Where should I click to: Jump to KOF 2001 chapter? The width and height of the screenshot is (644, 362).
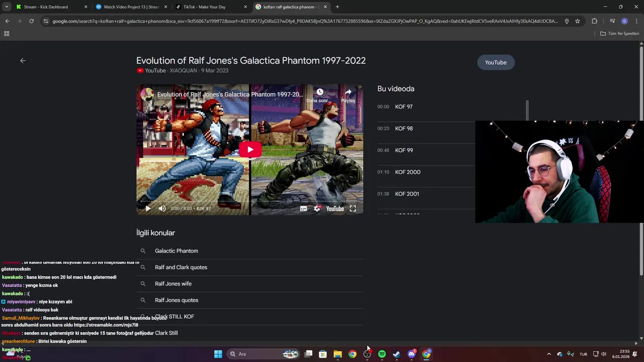point(426,194)
